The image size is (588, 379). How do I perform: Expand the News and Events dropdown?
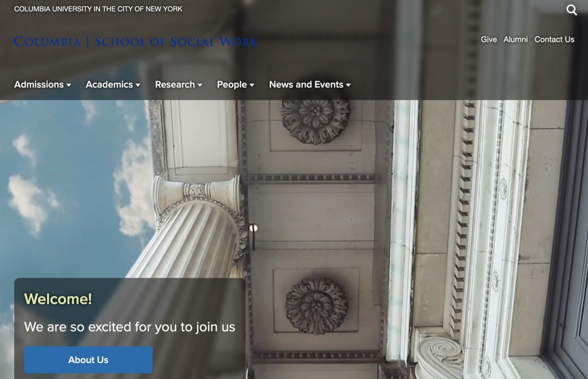click(x=309, y=84)
